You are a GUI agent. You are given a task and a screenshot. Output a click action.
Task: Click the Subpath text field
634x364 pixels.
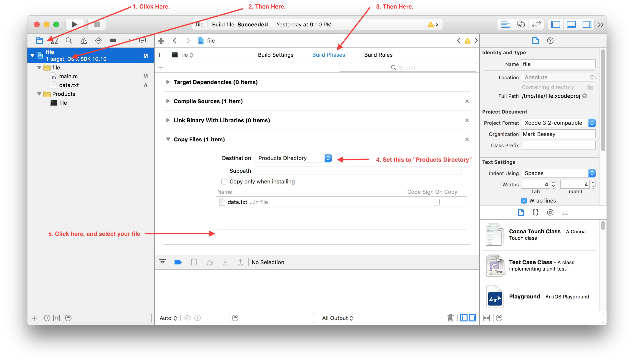(358, 171)
